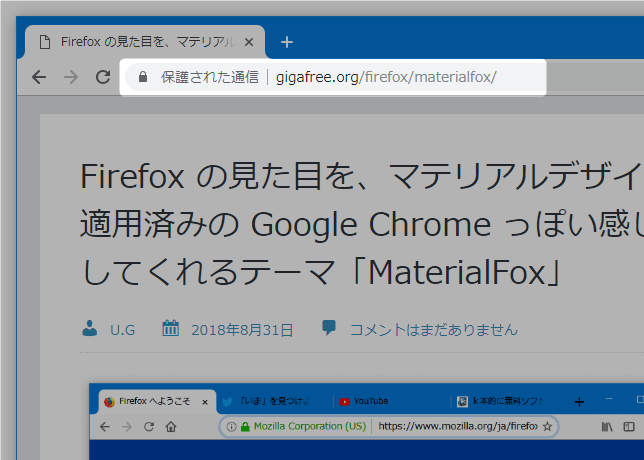644x460 pixels.
Task: Open a new tab with the plus button
Action: tap(287, 42)
